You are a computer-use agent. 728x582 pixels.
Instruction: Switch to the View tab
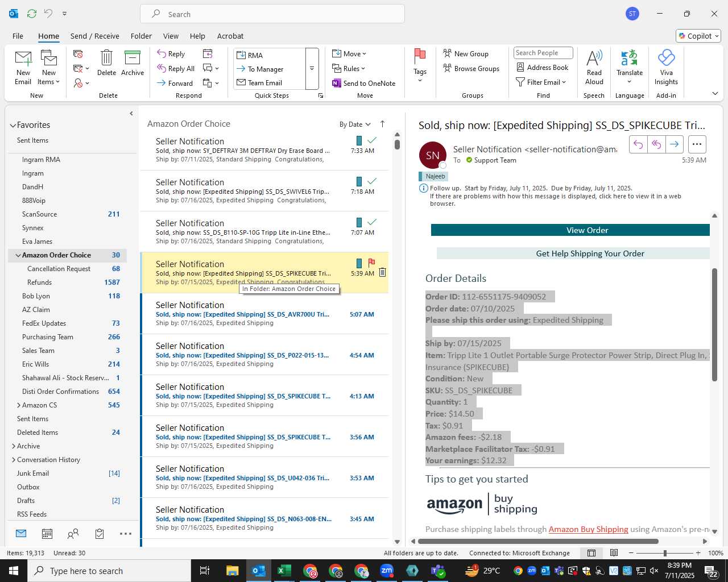tap(171, 36)
